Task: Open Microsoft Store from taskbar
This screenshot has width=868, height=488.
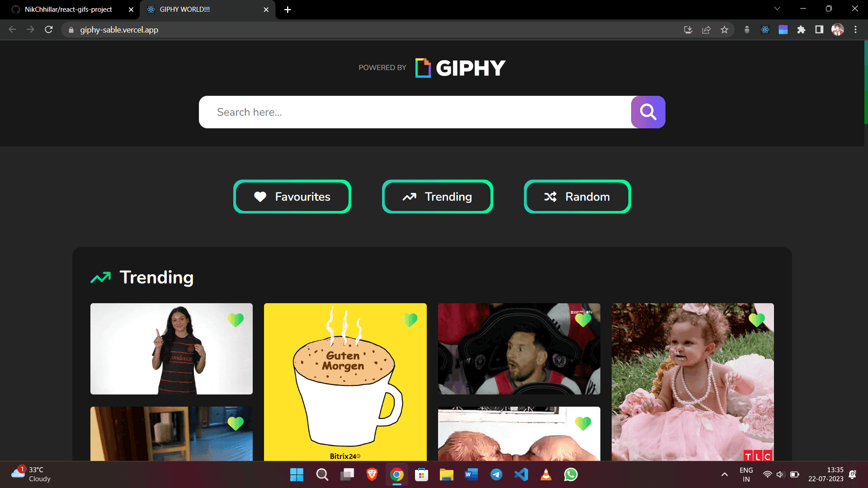Action: click(x=421, y=474)
